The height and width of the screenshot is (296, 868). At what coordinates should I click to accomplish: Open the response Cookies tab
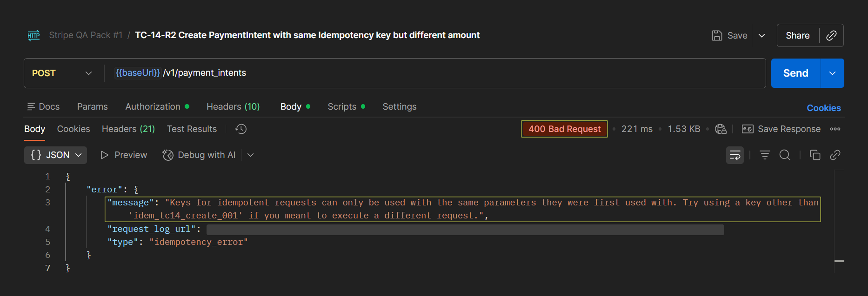pos(73,129)
